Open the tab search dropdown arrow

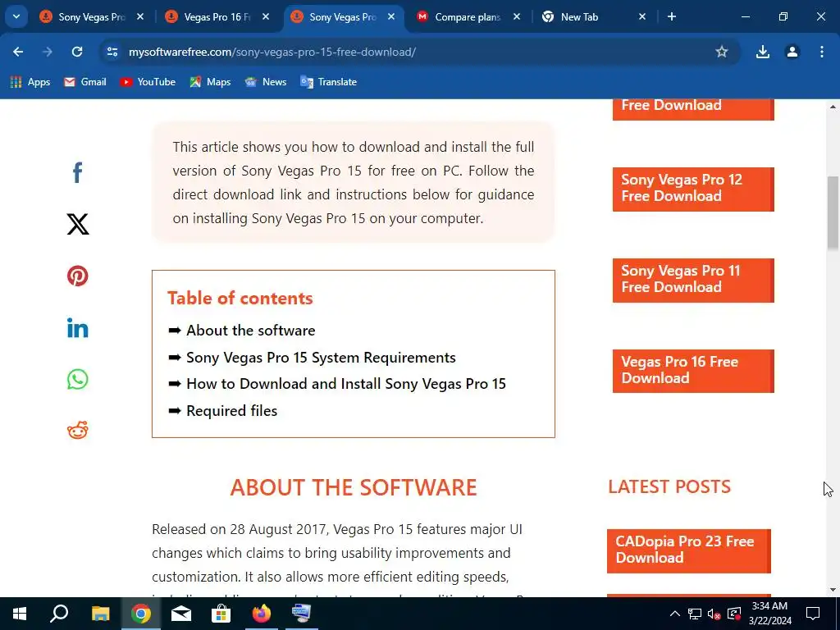16,16
